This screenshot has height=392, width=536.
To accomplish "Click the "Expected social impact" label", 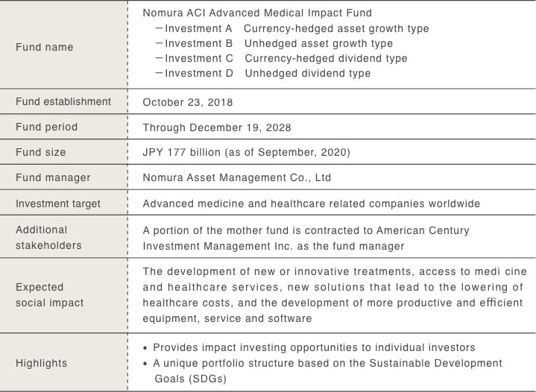I will pyautogui.click(x=49, y=295).
